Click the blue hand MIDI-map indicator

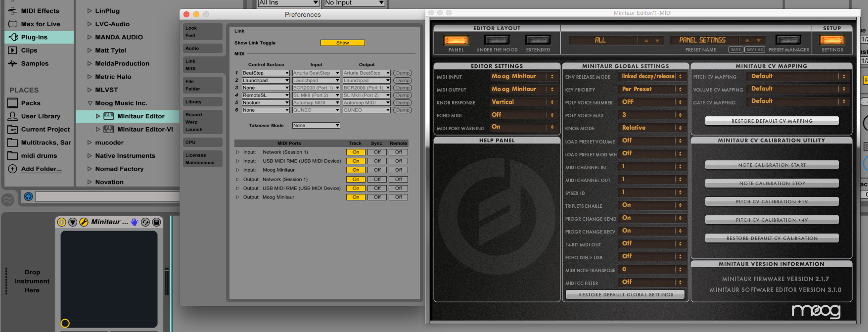click(x=134, y=222)
